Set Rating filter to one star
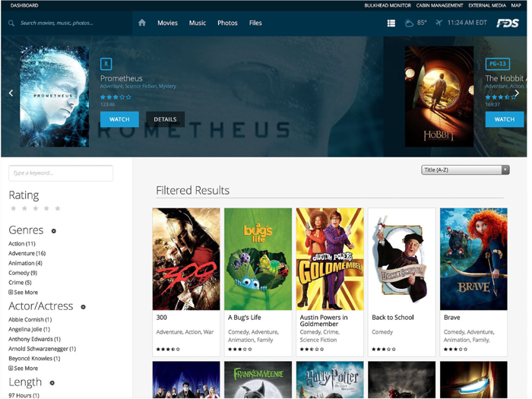The width and height of the screenshot is (532, 399). 13,208
